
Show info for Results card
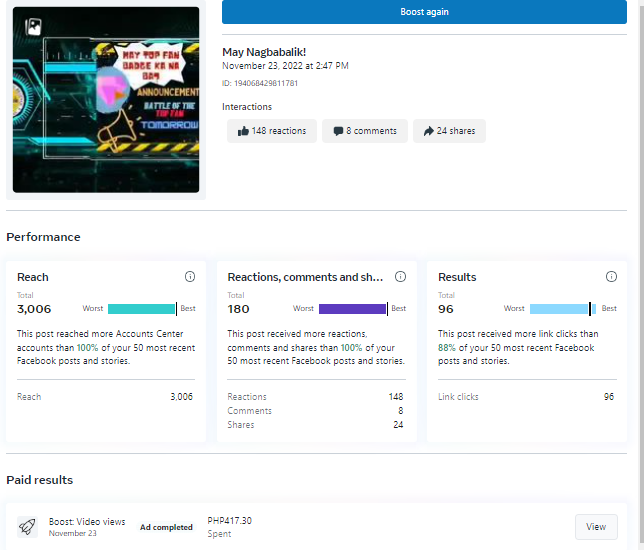click(x=611, y=276)
